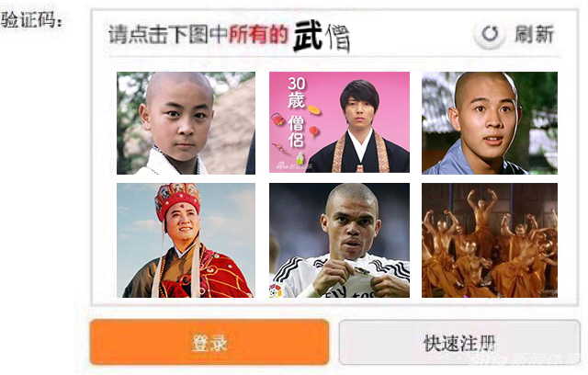Click the yellow umbrella icon in pink poster

[314, 110]
